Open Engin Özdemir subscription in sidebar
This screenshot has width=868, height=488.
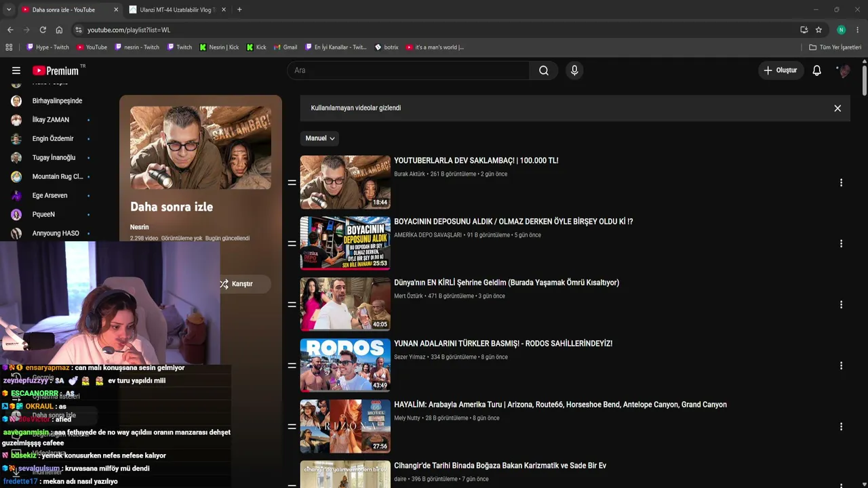[52, 139]
